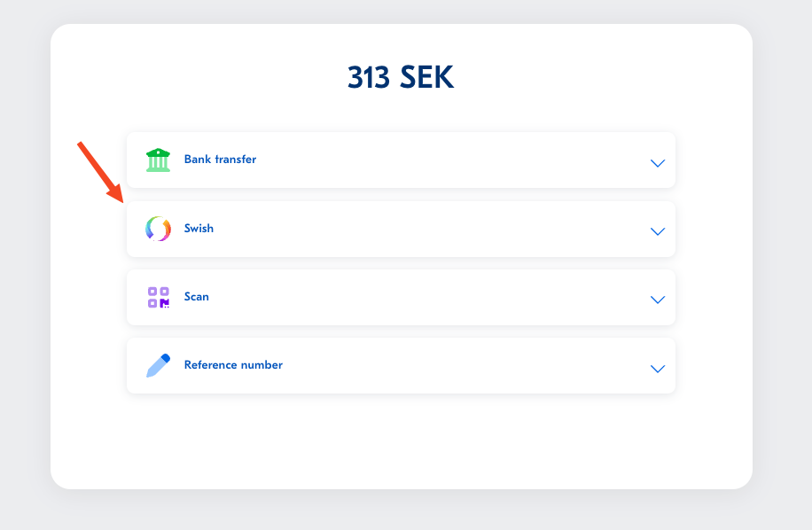
Task: Click the green bank building icon
Action: (158, 160)
